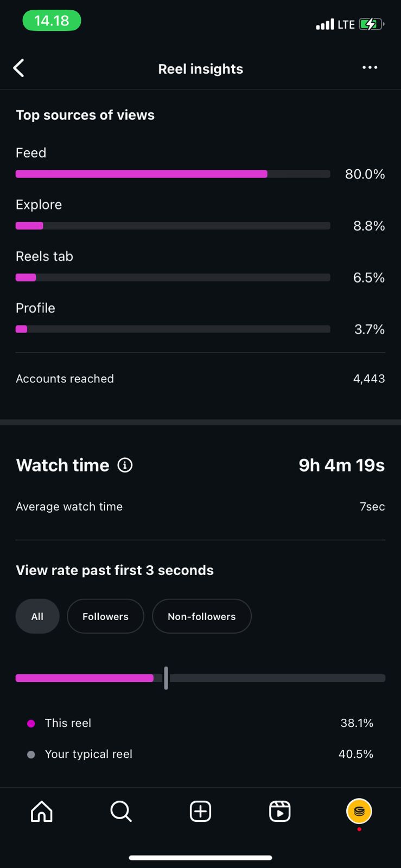Open the Search magnifier icon
The height and width of the screenshot is (868, 401).
(x=120, y=812)
